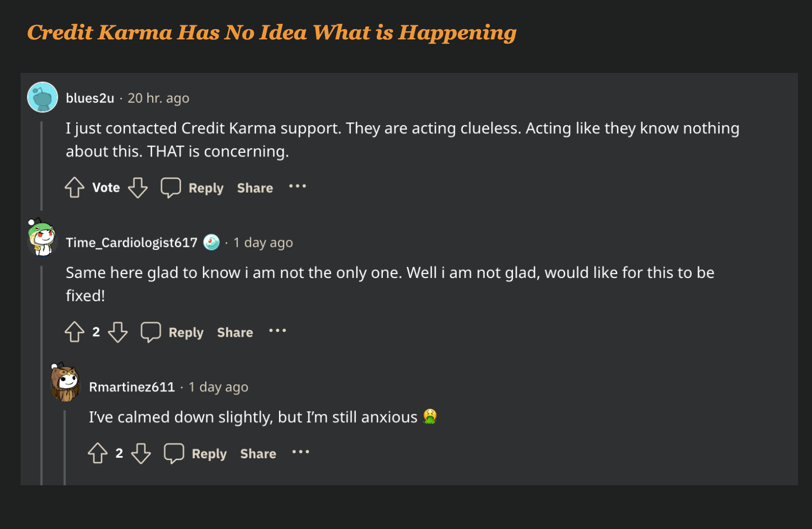Reply to Rmartinez611's comment
This screenshot has height=529, width=812.
(x=209, y=453)
